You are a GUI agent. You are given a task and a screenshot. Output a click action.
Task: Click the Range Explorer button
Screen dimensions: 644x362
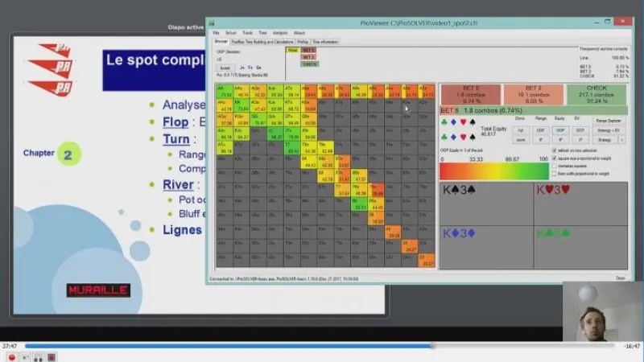point(609,121)
